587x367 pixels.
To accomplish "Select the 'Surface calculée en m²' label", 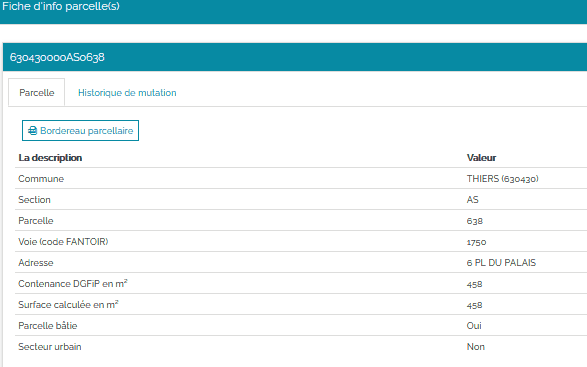I will point(69,304).
